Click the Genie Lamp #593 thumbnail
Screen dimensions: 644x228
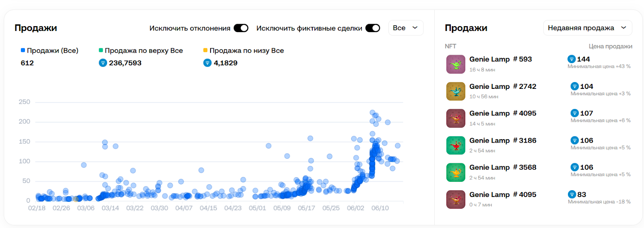point(456,64)
